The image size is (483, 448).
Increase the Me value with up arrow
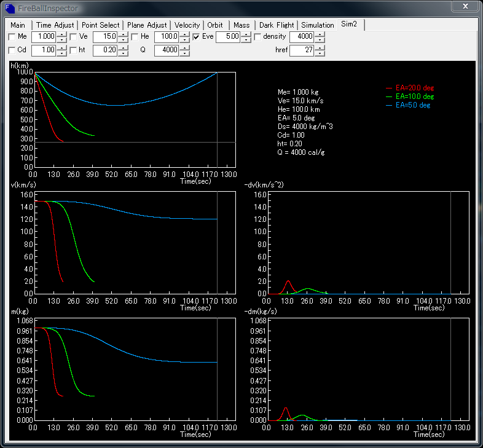tap(61, 34)
